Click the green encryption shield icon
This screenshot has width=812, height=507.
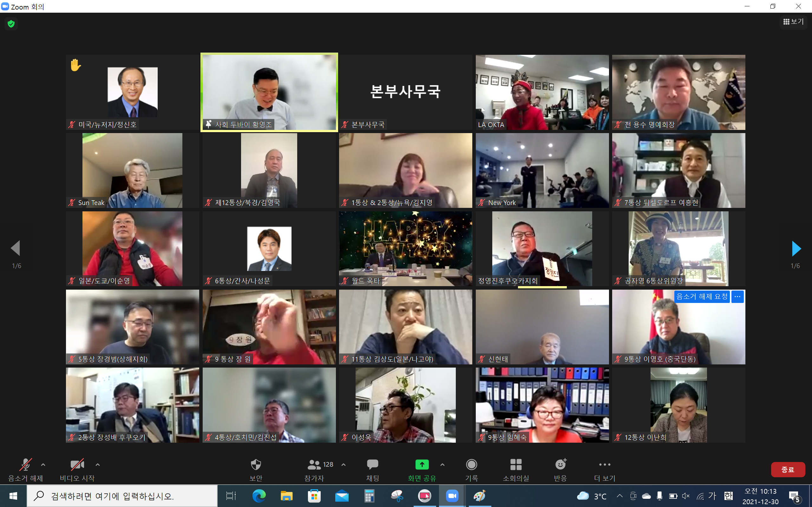click(11, 24)
